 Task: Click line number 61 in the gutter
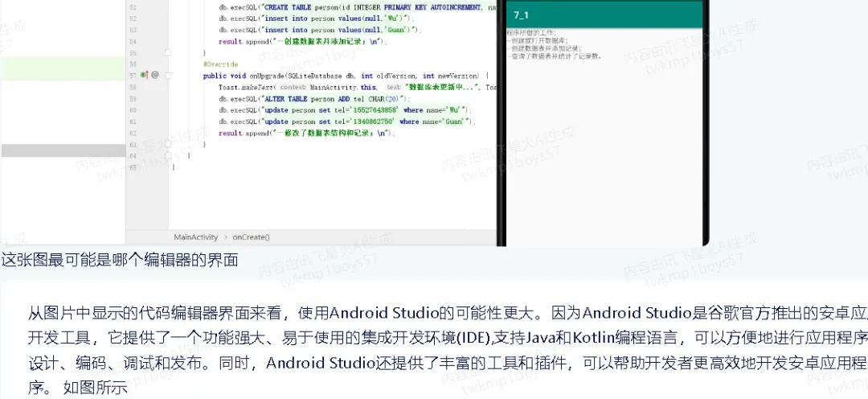tap(133, 122)
